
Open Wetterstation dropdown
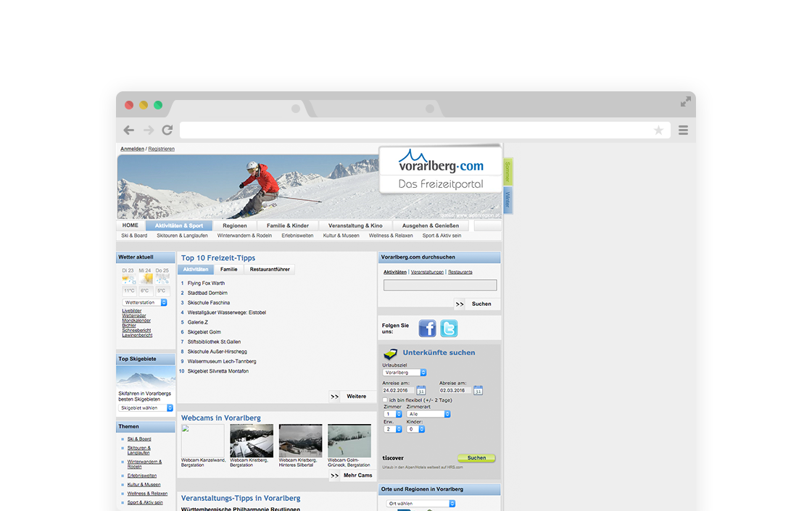coord(145,302)
